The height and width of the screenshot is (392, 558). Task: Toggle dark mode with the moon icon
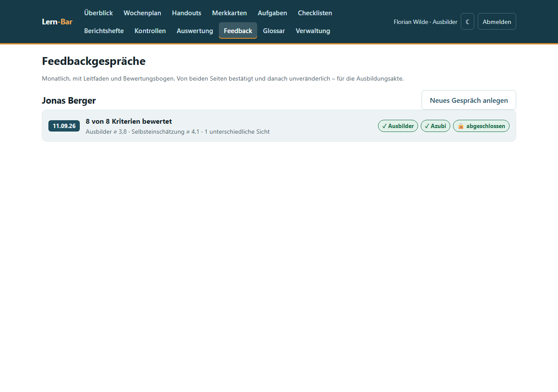(467, 21)
